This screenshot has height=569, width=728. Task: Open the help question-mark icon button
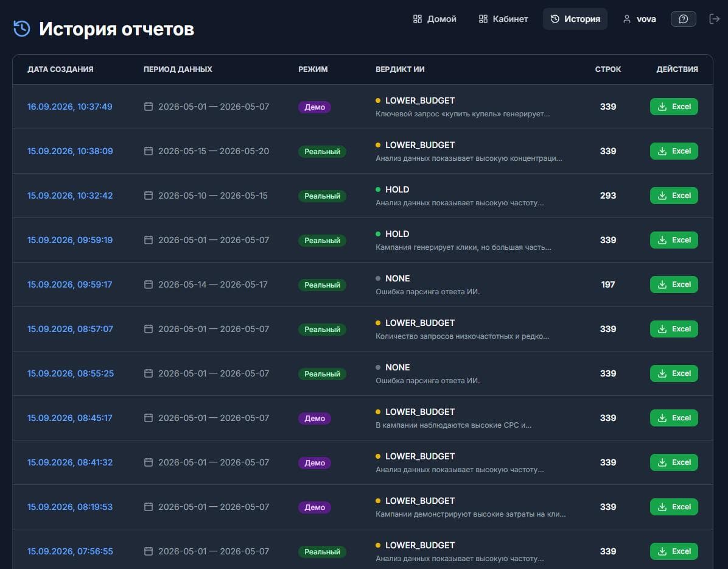[x=683, y=19]
